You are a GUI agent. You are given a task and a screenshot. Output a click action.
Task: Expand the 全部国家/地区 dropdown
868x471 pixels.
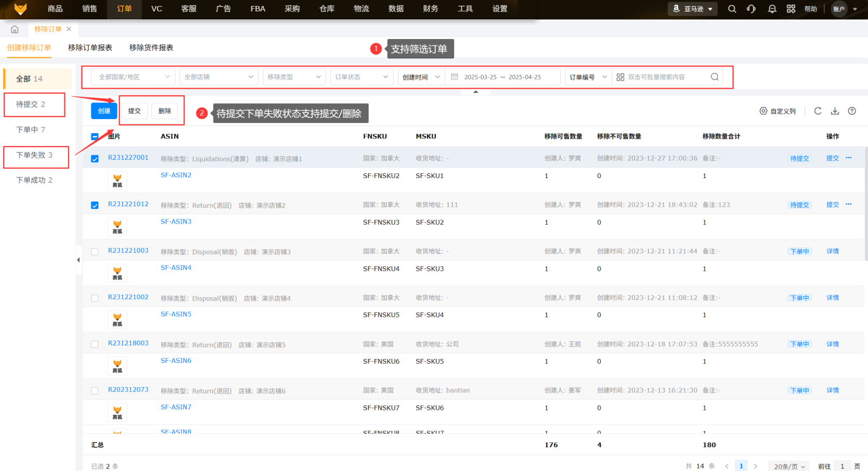[x=132, y=77]
